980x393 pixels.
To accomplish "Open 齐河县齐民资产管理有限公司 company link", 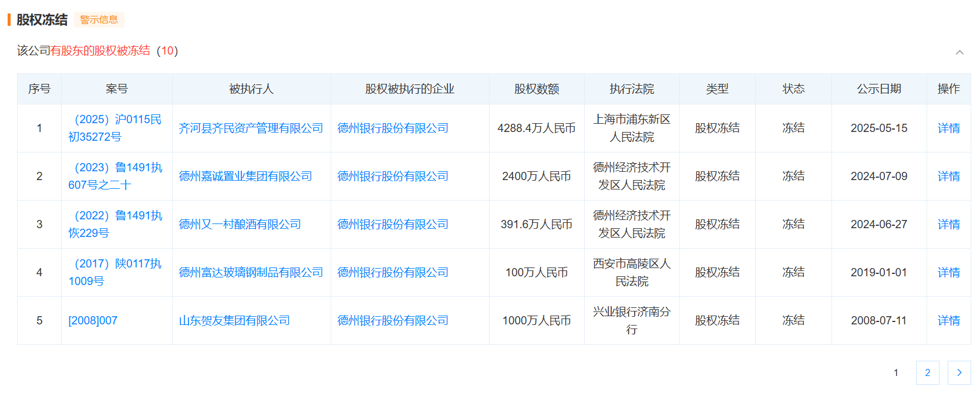I will click(x=251, y=128).
